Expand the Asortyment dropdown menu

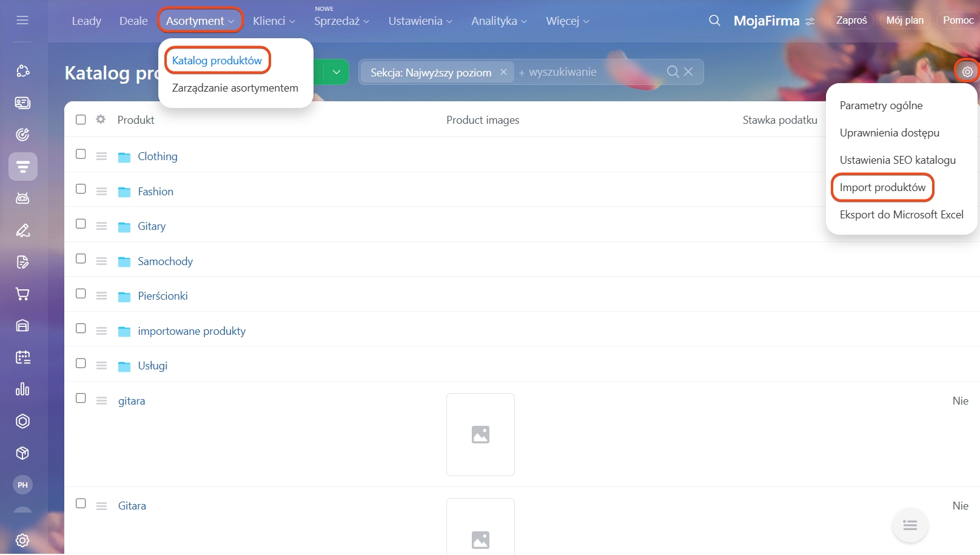coord(200,21)
